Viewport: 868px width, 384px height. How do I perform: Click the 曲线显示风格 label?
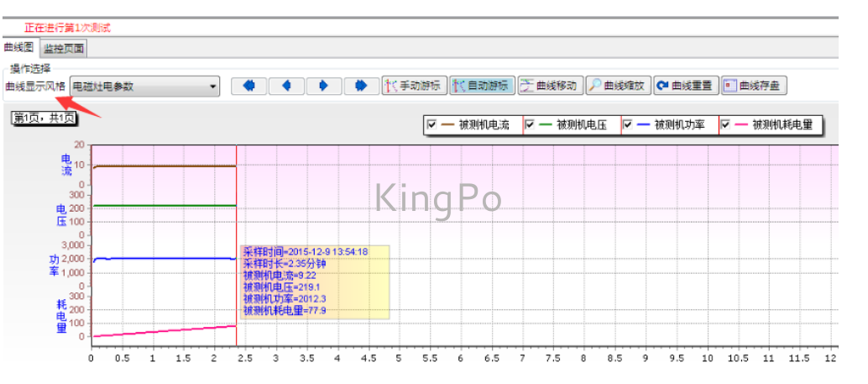tap(35, 87)
